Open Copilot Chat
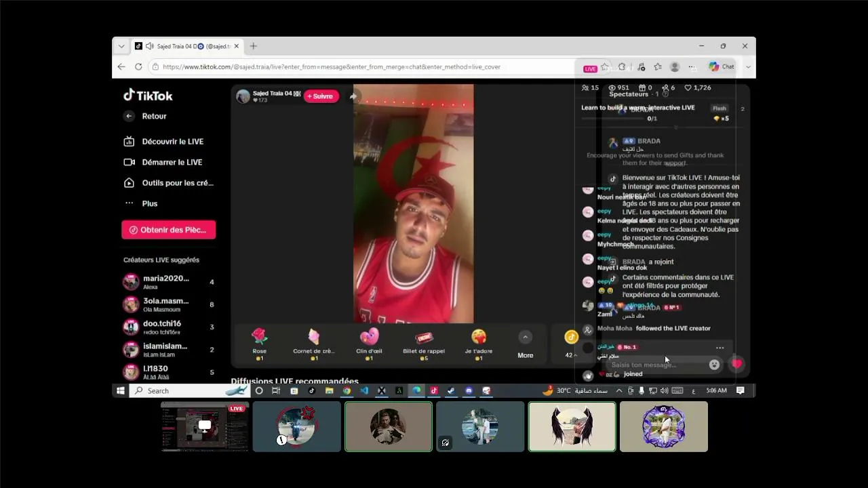868x488 pixels. coord(722,66)
